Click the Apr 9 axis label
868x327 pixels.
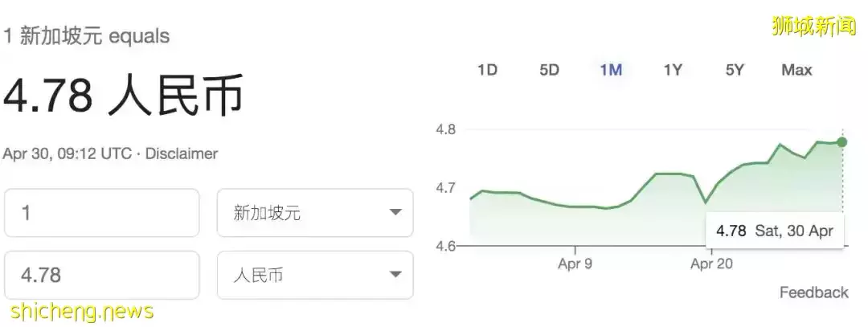pos(575,264)
